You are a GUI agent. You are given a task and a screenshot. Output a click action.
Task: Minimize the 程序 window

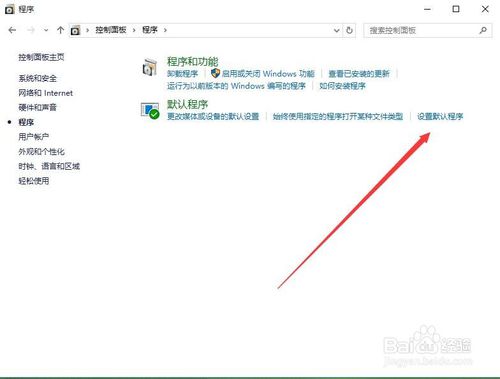point(428,9)
